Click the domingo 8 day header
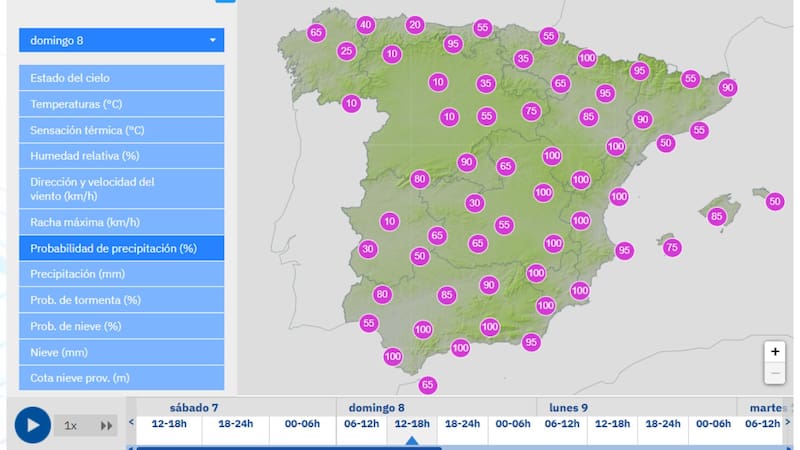 click(377, 408)
